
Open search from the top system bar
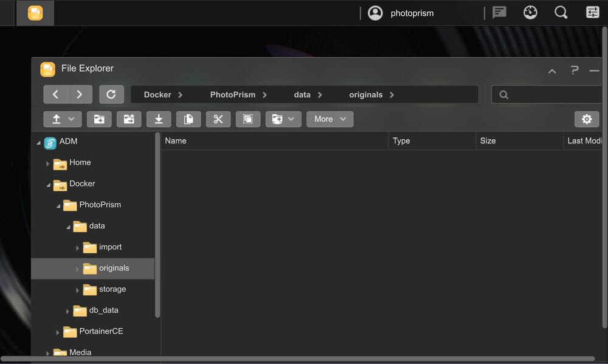coord(561,12)
